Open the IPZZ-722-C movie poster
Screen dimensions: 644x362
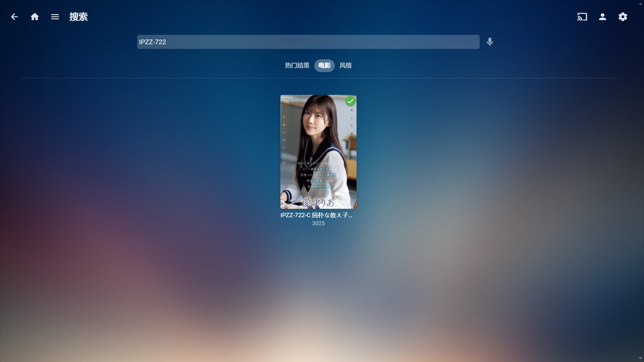point(318,152)
